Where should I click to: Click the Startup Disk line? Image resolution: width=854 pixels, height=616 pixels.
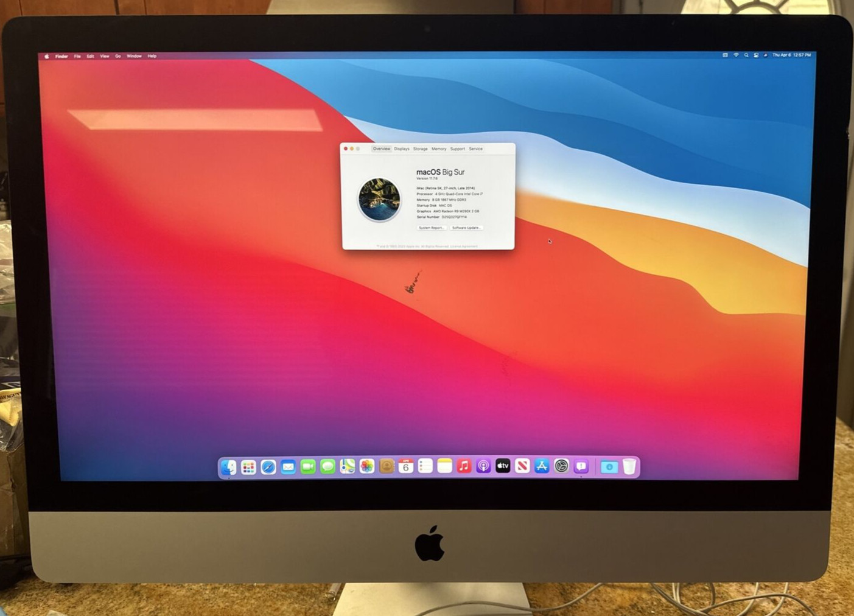point(435,206)
